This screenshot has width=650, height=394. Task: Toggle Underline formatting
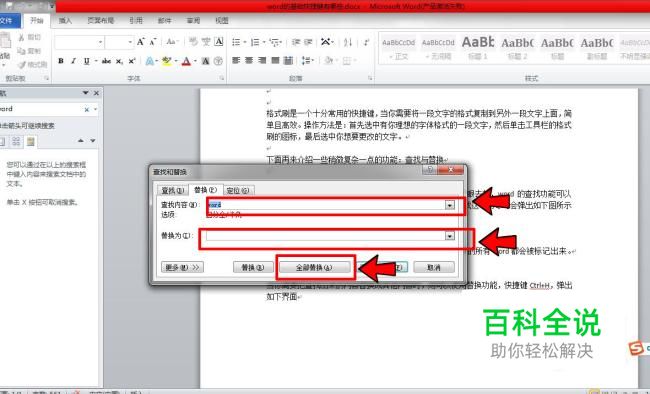tap(86, 61)
